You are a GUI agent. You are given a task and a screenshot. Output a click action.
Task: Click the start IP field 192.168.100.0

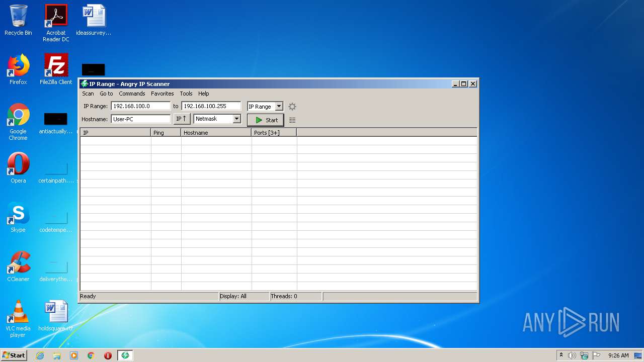click(141, 106)
